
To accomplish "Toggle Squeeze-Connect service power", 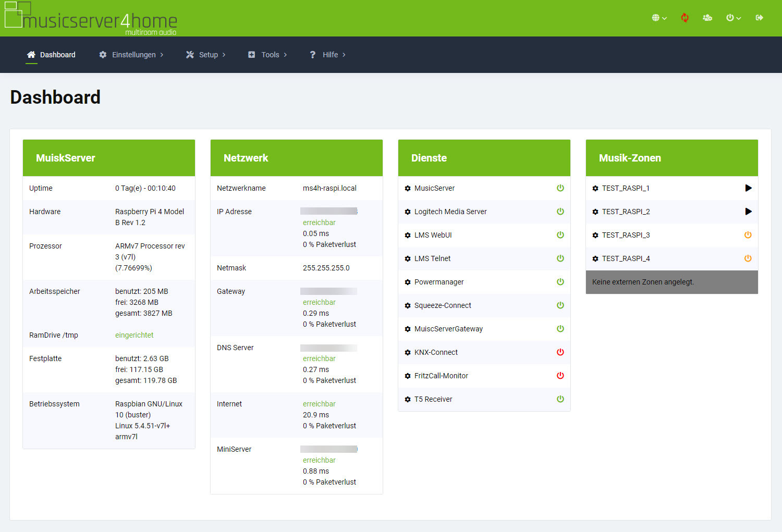I will click(560, 305).
